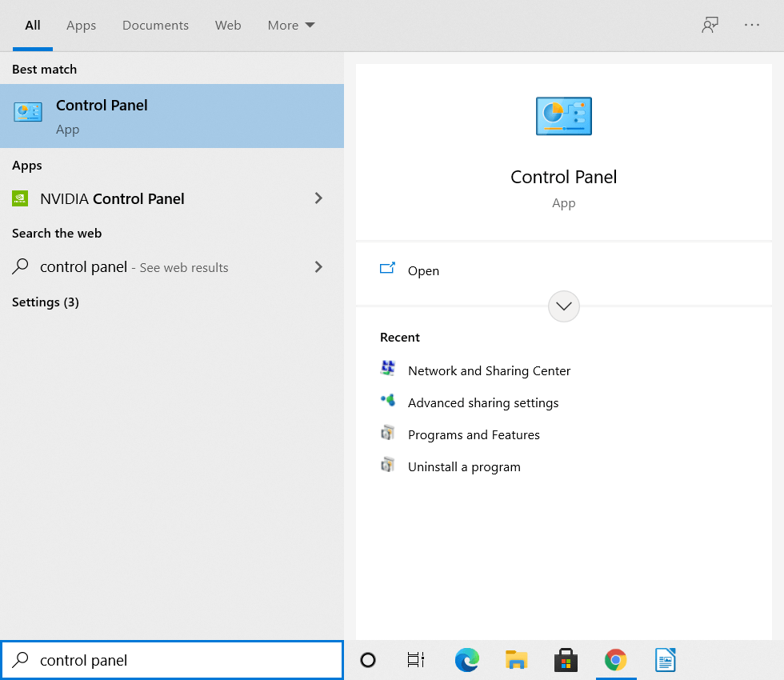
Task: Click the Advanced sharing settings icon
Action: [388, 400]
